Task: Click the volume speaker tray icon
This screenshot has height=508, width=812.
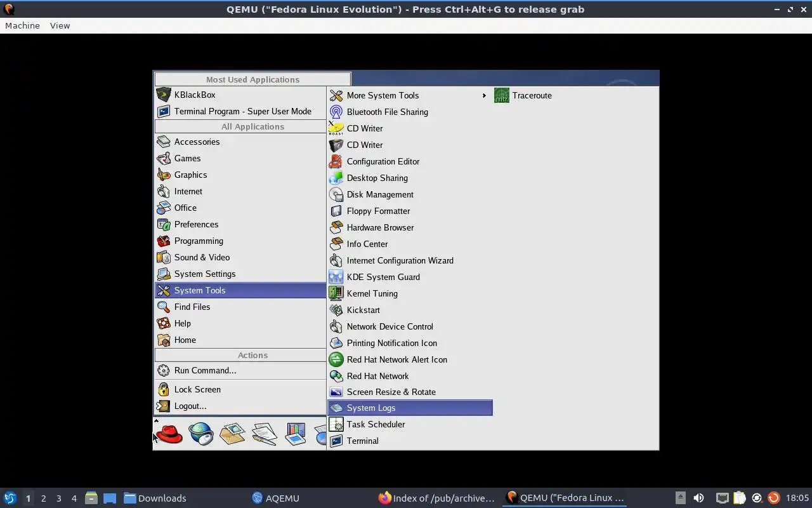Action: tap(698, 498)
